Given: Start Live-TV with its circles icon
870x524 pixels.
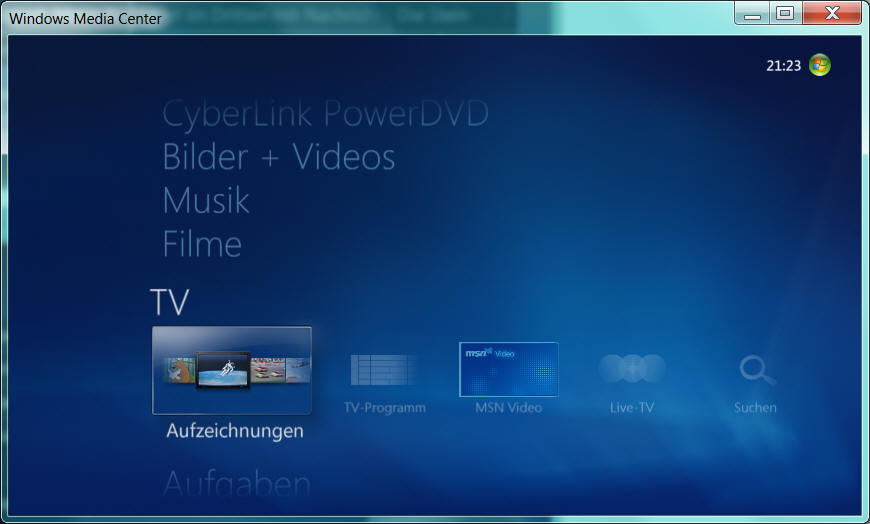Looking at the screenshot, I should coord(632,369).
